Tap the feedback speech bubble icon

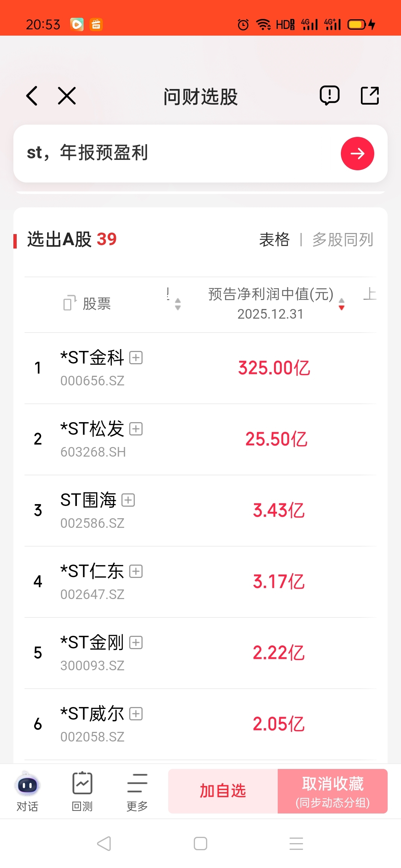coord(329,96)
